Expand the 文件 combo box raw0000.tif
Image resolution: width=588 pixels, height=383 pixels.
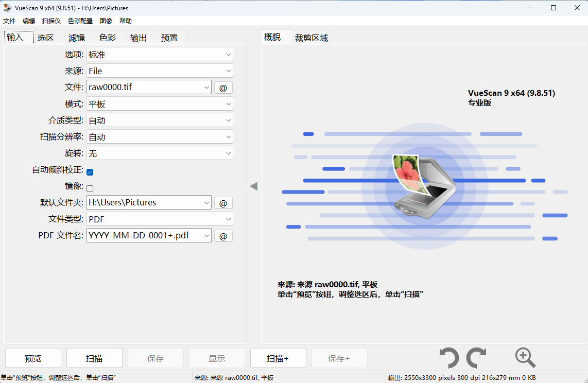click(x=206, y=88)
